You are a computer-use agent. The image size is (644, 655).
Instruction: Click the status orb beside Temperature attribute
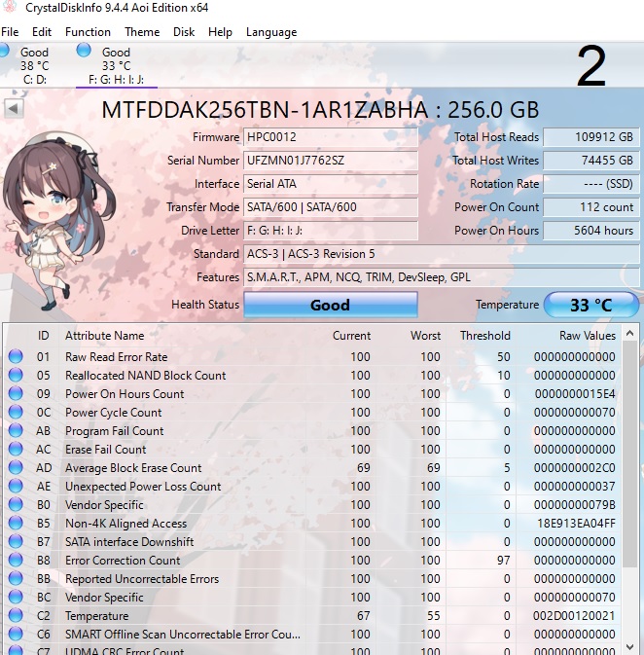tap(16, 616)
